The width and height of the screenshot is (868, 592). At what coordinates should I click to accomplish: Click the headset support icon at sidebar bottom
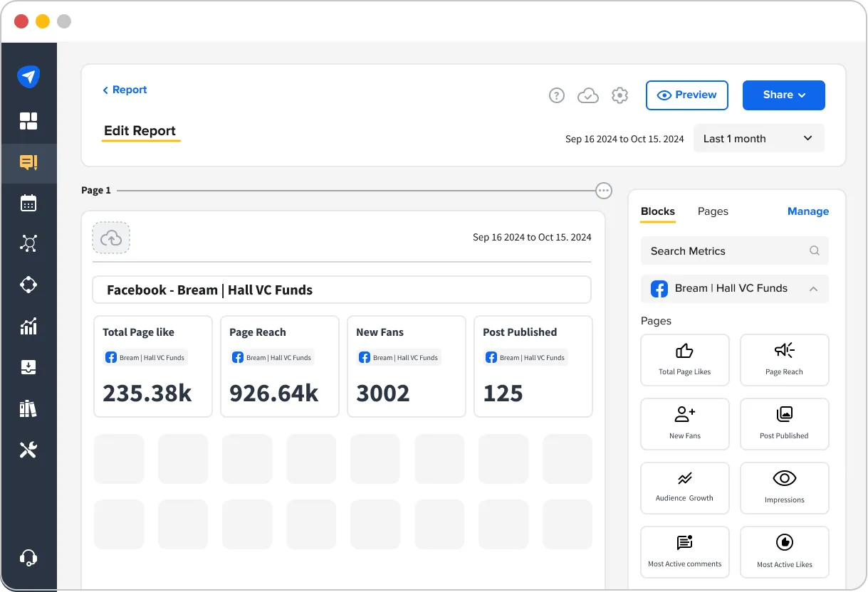29,558
